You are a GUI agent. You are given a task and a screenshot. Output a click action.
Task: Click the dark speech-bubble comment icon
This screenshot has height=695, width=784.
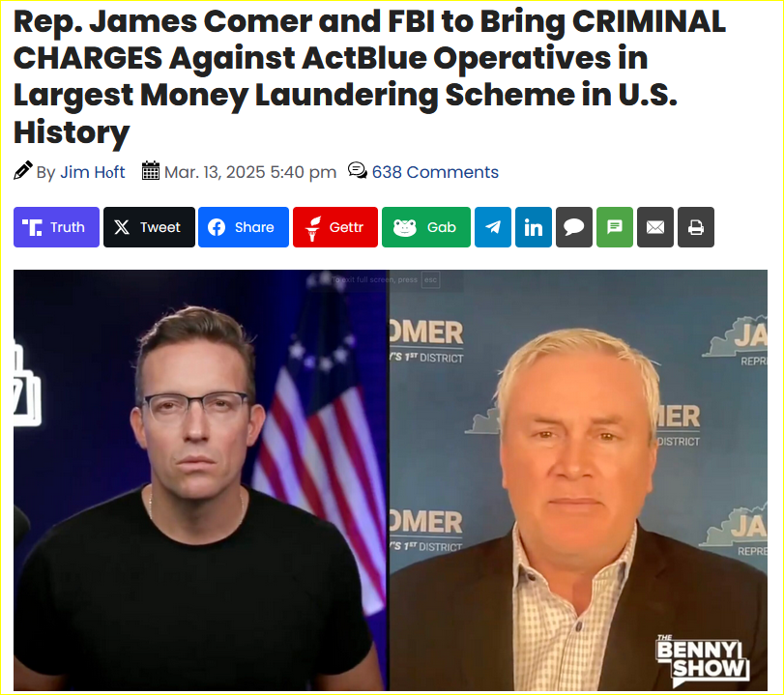[x=574, y=227]
